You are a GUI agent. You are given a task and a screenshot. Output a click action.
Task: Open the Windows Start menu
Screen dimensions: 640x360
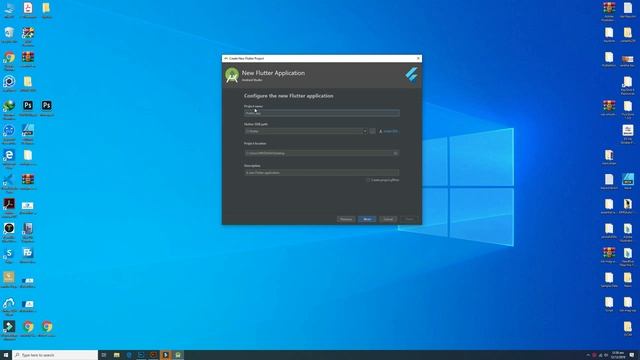(6, 355)
